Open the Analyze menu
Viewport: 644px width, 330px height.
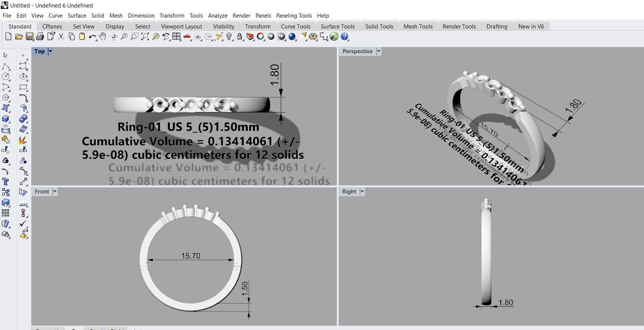pos(218,15)
